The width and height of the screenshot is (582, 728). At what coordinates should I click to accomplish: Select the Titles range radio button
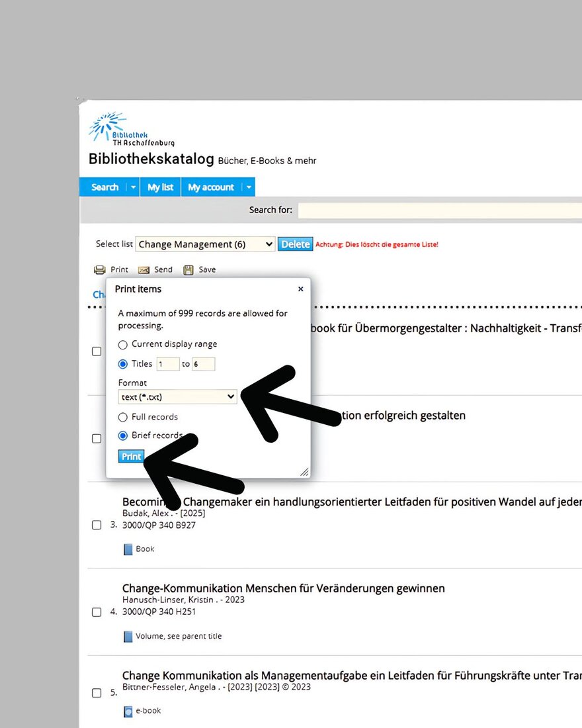click(x=122, y=364)
